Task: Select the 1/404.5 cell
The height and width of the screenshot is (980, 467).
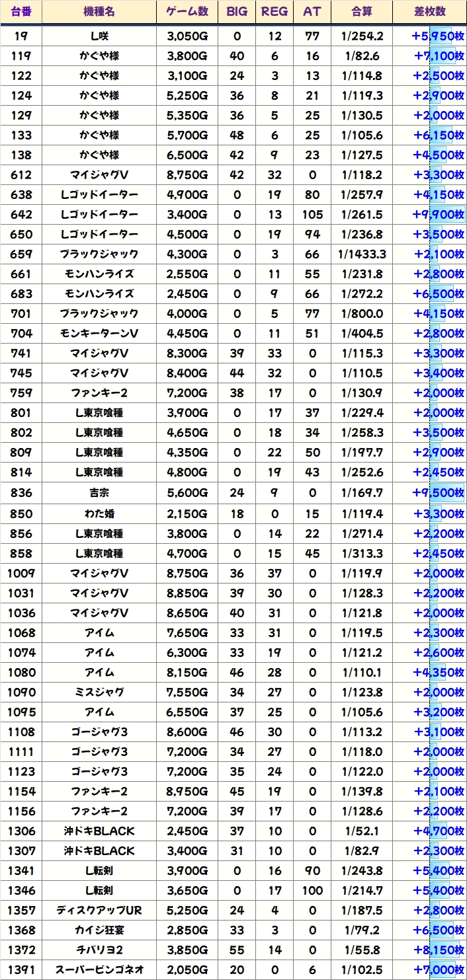Action: (x=362, y=334)
